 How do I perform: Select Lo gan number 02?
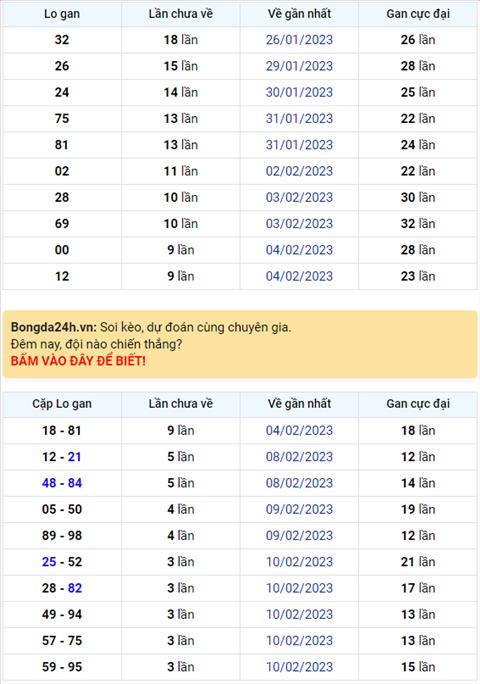(62, 171)
